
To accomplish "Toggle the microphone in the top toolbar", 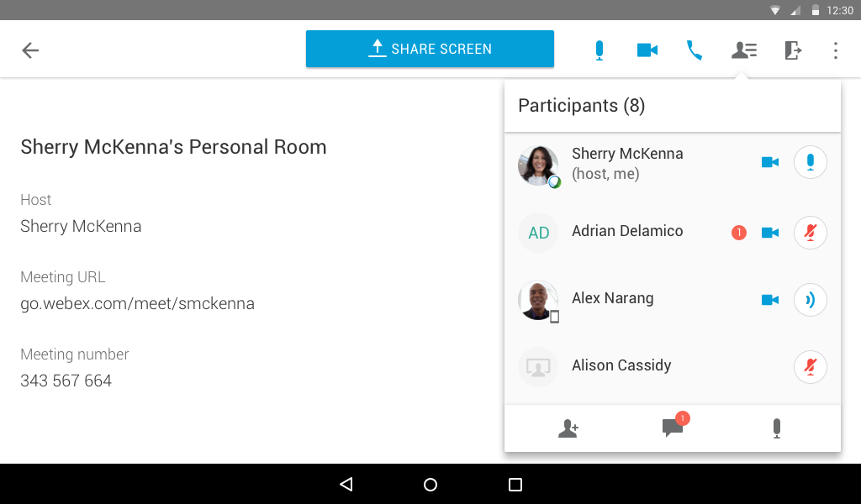I will [599, 50].
